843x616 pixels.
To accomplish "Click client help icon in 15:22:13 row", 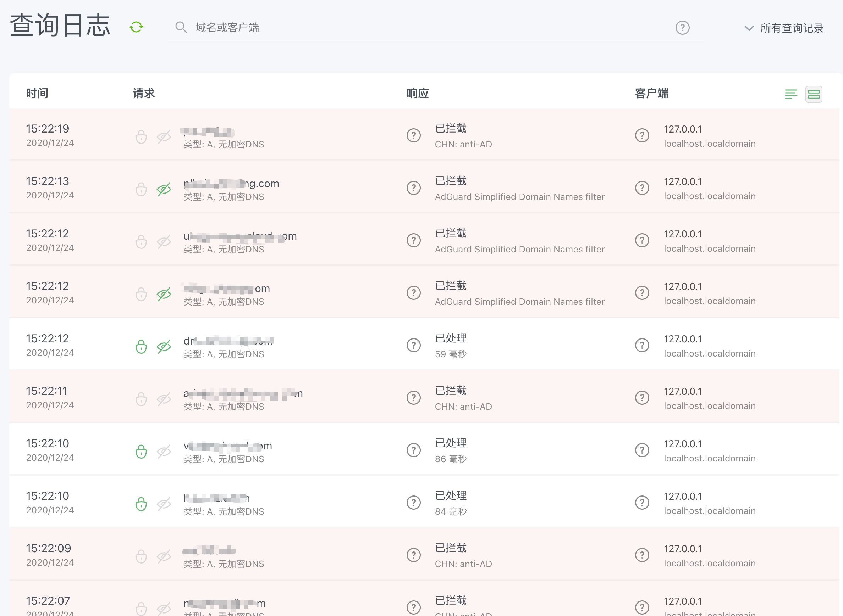I will pos(642,188).
